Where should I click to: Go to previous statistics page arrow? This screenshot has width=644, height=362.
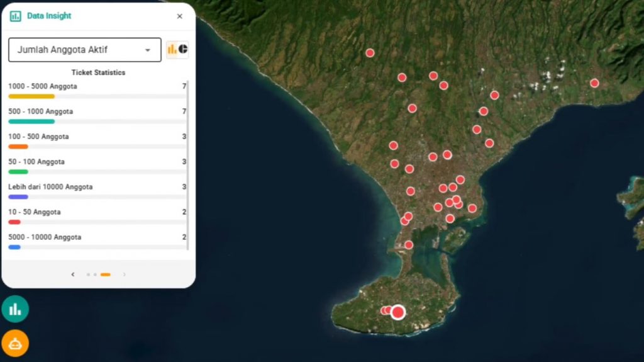pyautogui.click(x=73, y=274)
